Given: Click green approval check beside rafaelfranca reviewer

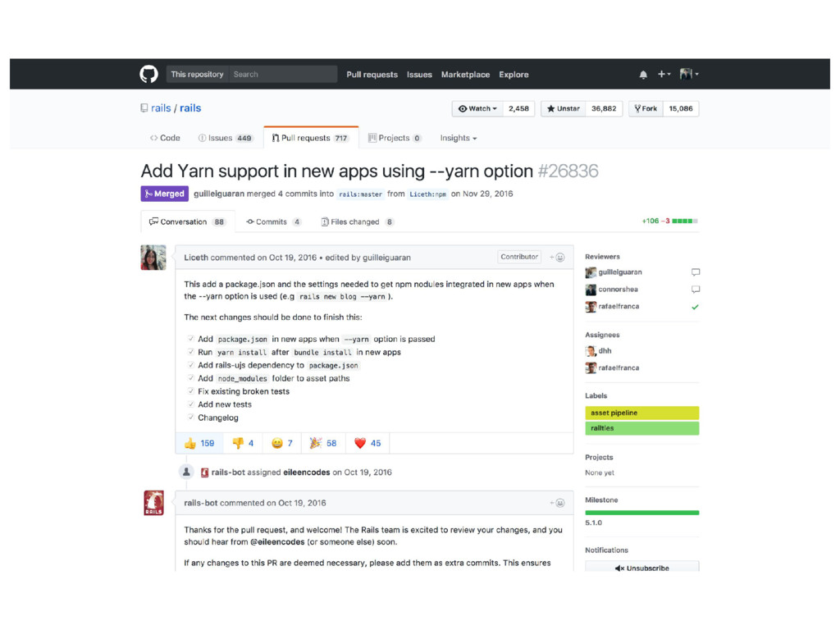Looking at the screenshot, I should click(x=695, y=307).
